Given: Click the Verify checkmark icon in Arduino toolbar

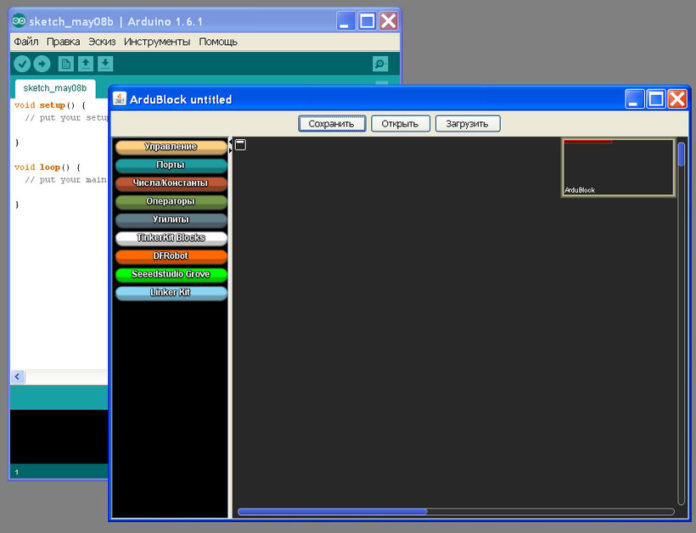Looking at the screenshot, I should [x=22, y=64].
